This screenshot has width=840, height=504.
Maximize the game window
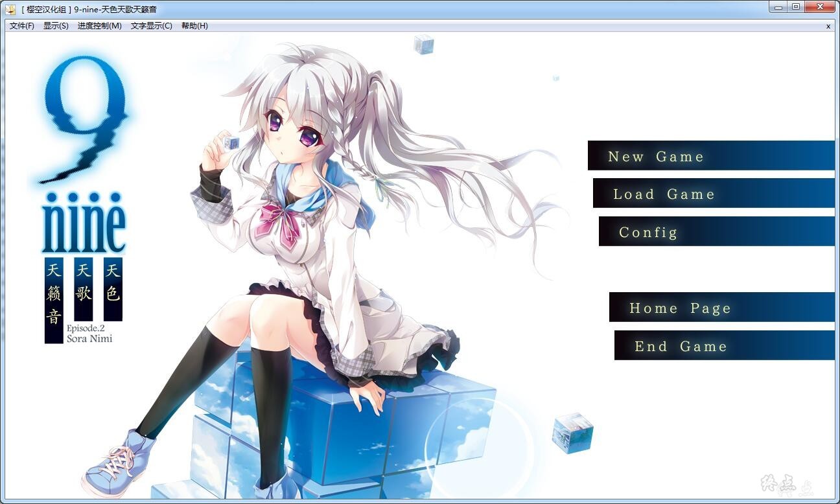[795, 6]
